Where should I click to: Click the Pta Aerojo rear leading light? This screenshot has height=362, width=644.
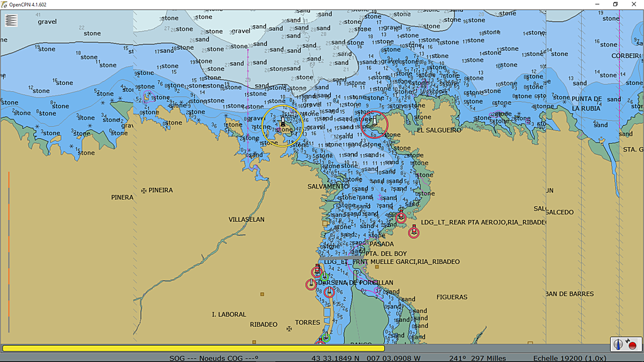[414, 232]
